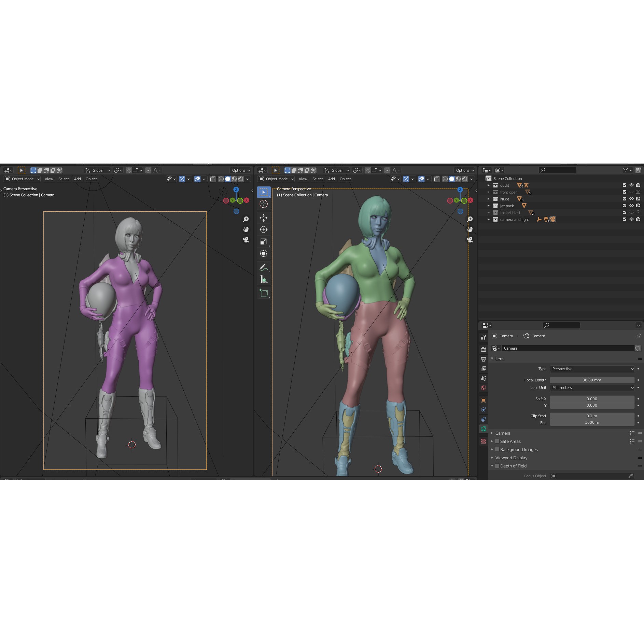Screen dimensions: 644x644
Task: Select the Move tool in the viewport toolbar
Action: 264,218
